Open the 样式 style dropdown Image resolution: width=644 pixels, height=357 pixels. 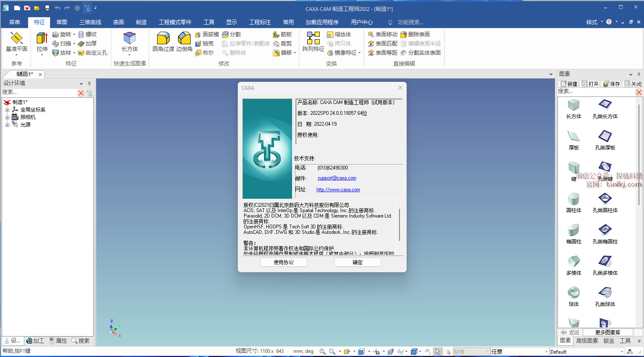[594, 22]
